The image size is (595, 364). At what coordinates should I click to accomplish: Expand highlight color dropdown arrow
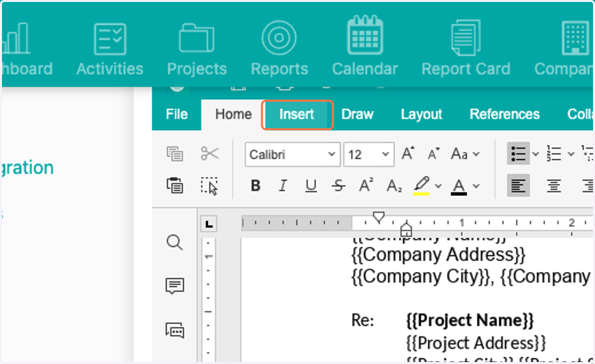coord(438,186)
